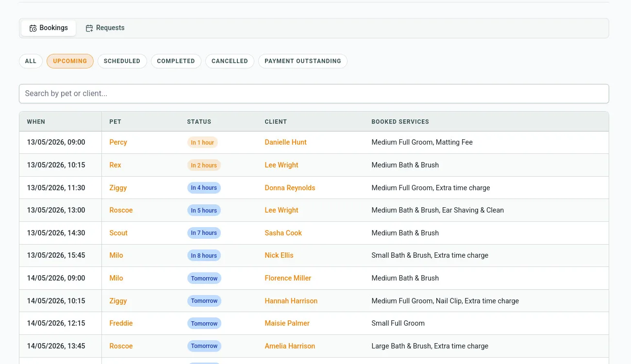This screenshot has width=631, height=364.
Task: Click 'Small Full Groom' services cell
Action: coord(398,323)
